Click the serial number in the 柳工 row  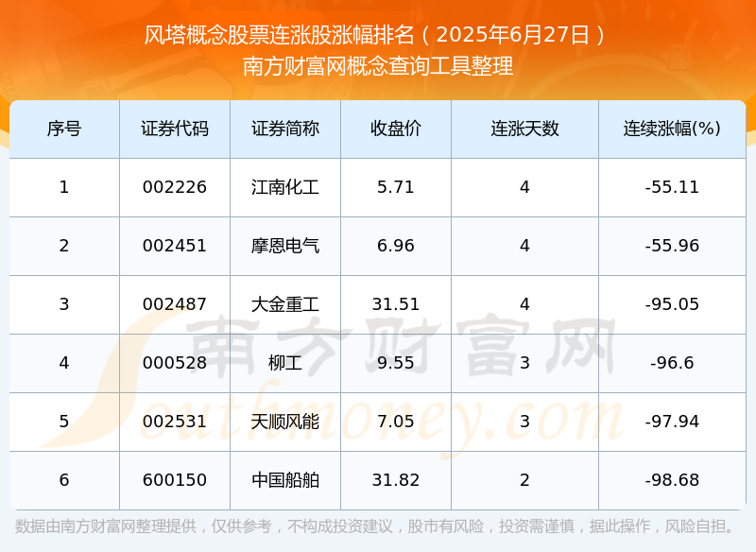64,363
